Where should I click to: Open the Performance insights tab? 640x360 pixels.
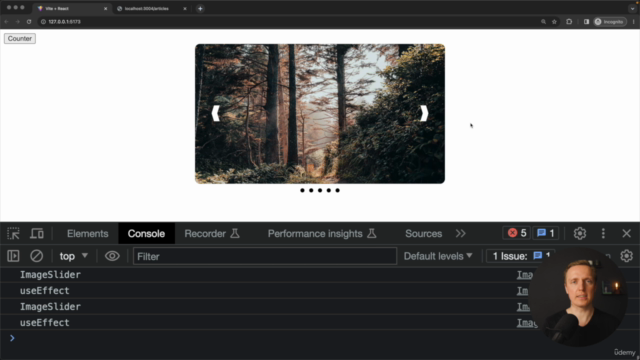322,233
